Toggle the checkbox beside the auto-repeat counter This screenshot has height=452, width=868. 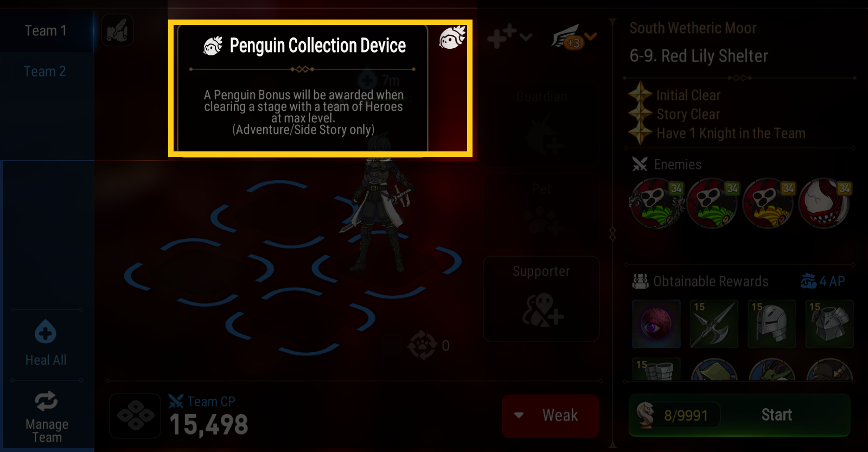pos(392,345)
